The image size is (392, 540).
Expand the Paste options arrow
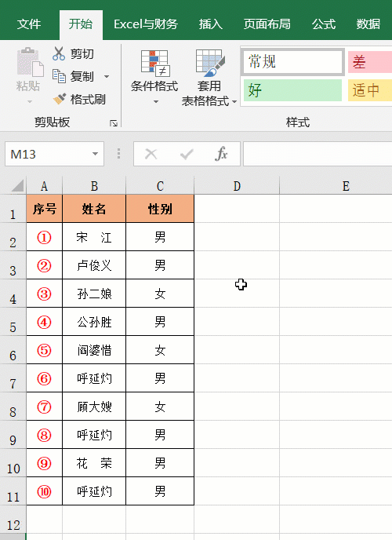30,101
